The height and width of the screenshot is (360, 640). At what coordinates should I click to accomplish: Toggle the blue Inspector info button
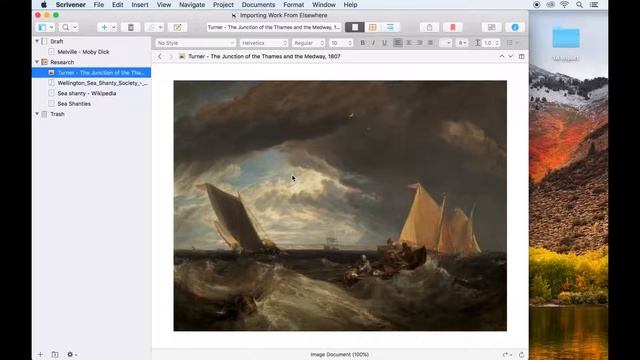point(515,27)
